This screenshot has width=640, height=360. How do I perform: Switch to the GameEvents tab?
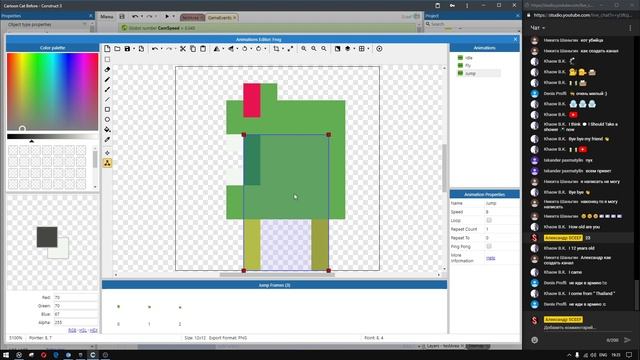coord(222,18)
